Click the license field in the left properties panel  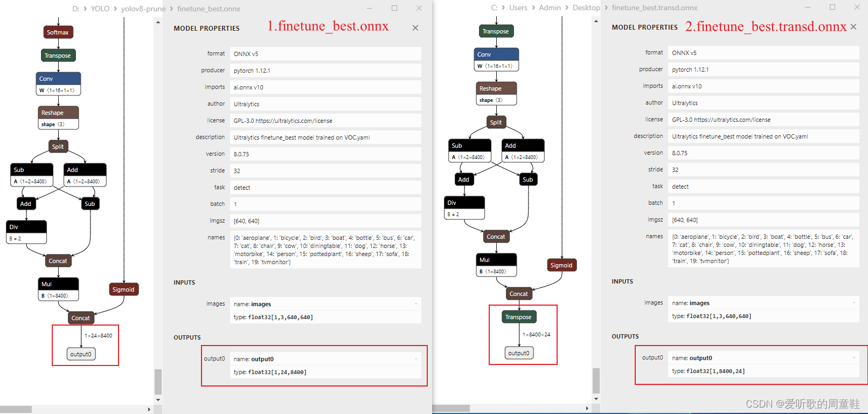[x=325, y=121]
